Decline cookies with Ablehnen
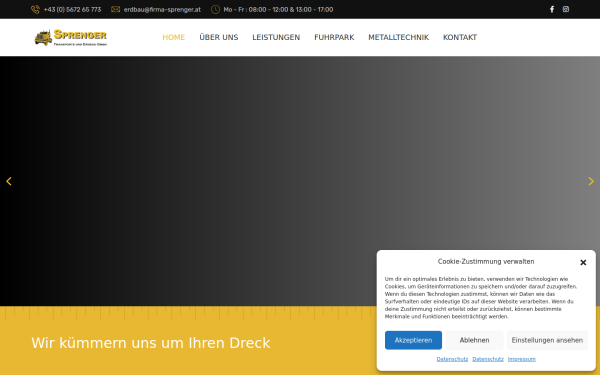600x375 pixels. tap(474, 340)
